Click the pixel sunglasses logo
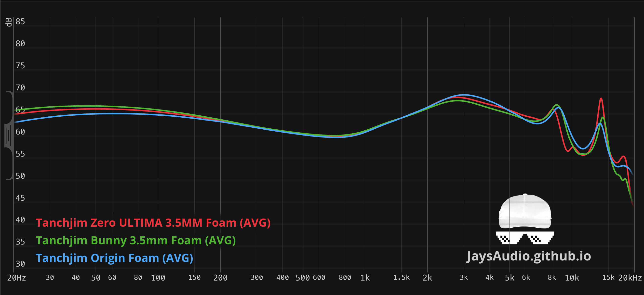644x295 pixels. coord(525,238)
